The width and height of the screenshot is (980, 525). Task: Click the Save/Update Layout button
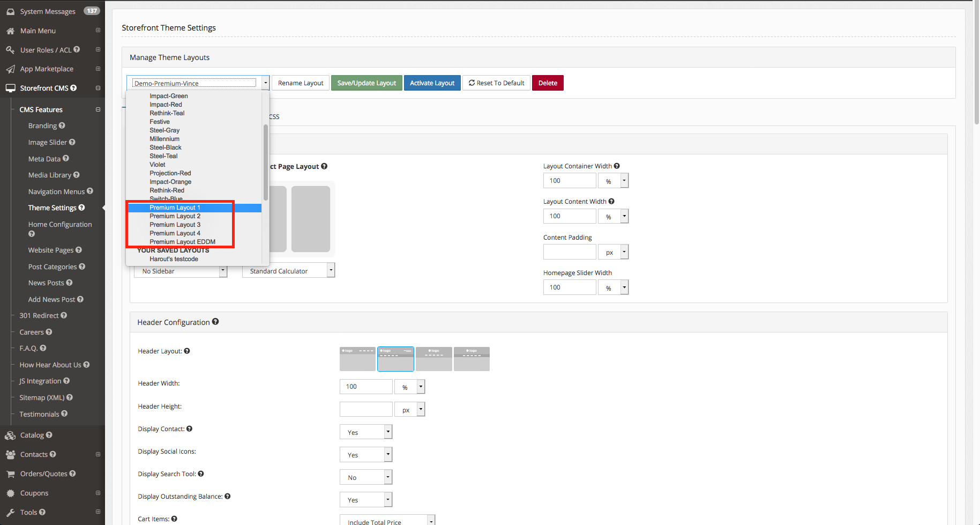[x=366, y=83]
